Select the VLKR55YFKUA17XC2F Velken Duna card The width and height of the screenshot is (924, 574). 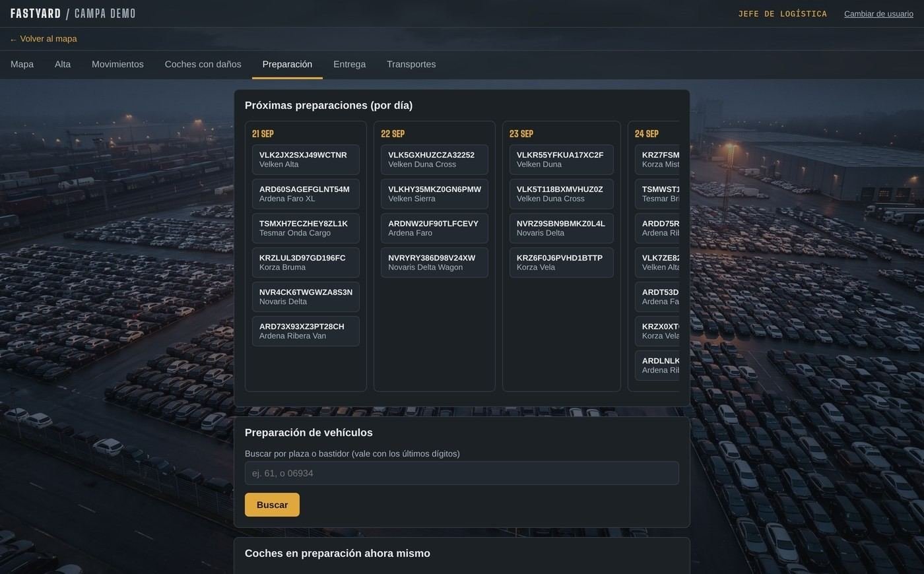coord(562,160)
